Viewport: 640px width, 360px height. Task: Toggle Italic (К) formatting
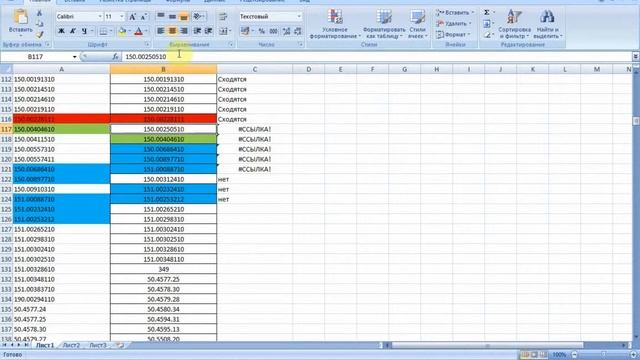coord(73,31)
